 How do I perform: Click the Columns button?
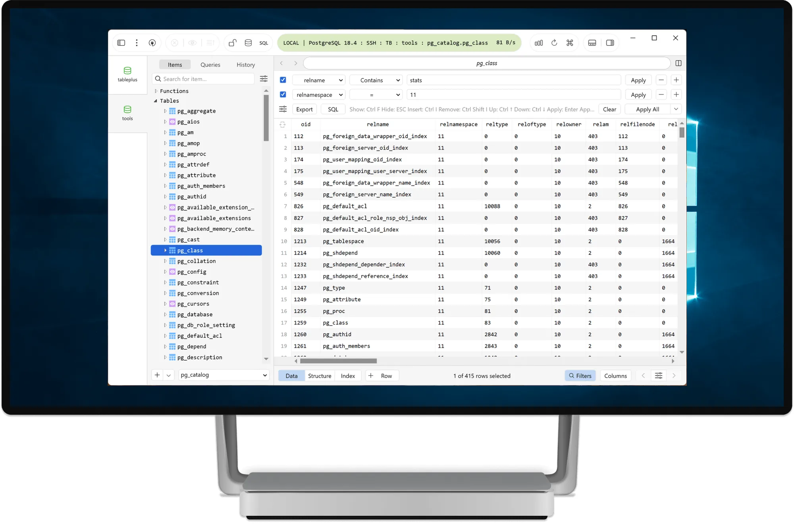point(615,376)
